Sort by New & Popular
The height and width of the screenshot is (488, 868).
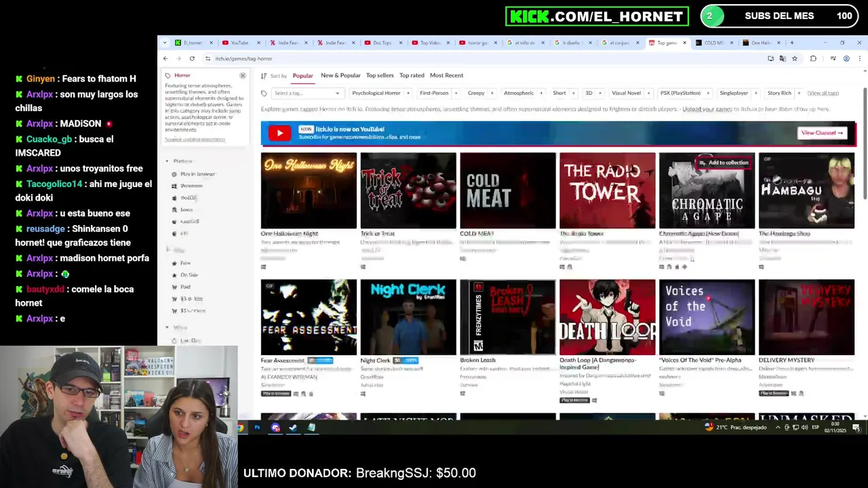pos(340,75)
